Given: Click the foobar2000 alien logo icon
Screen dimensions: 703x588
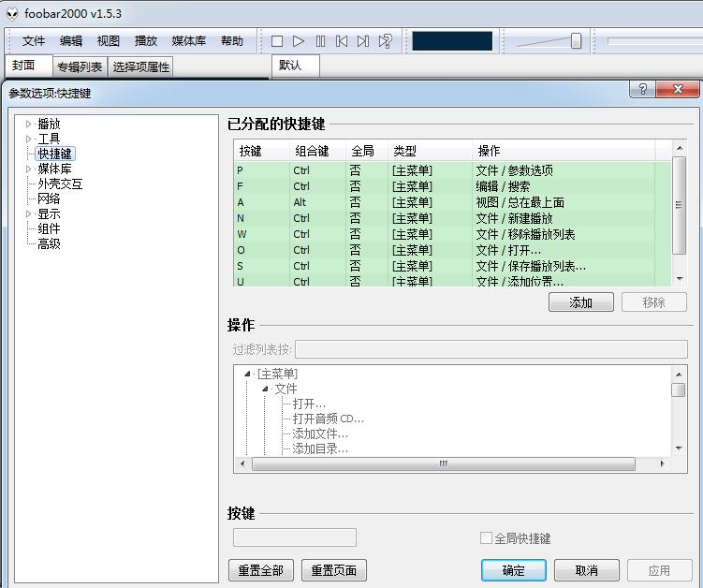Looking at the screenshot, I should (12, 14).
